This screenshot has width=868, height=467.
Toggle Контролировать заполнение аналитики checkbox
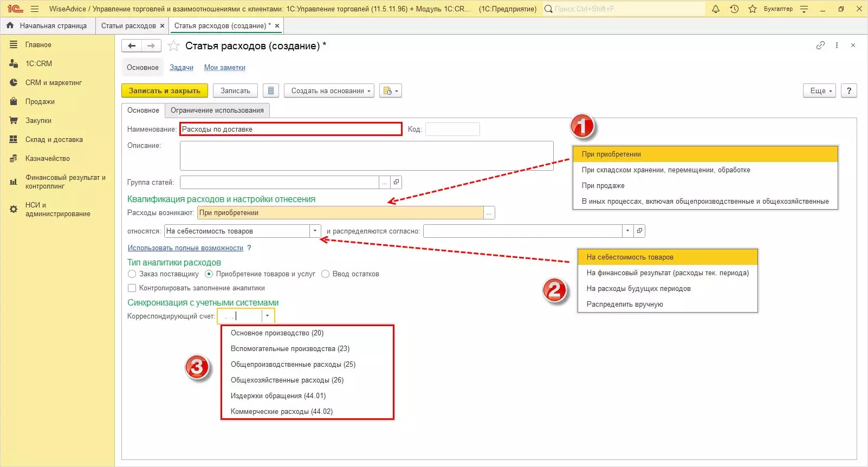[x=132, y=288]
